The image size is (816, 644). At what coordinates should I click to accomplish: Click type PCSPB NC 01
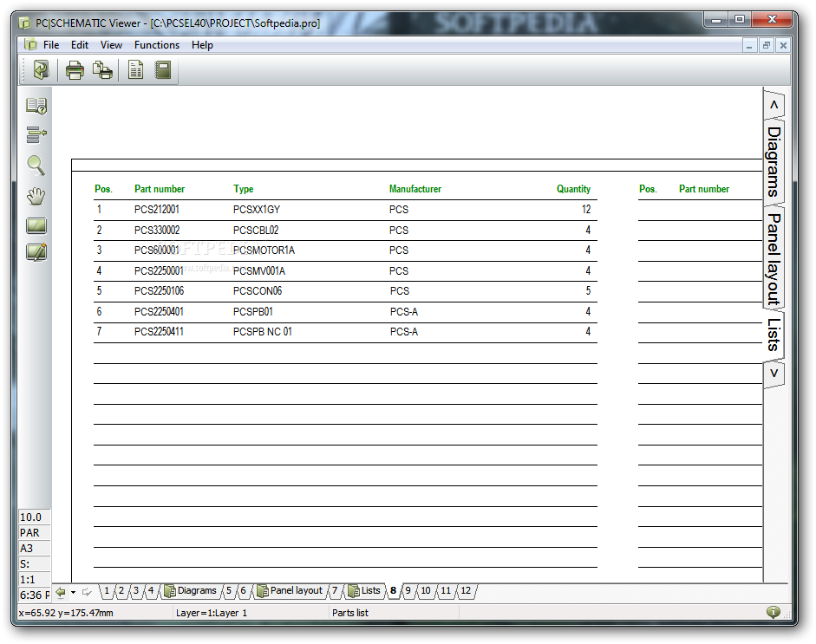tap(262, 332)
